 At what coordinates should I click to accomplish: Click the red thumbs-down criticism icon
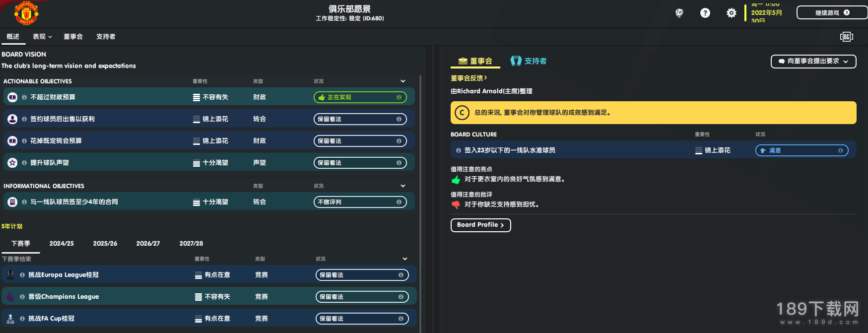tap(456, 204)
